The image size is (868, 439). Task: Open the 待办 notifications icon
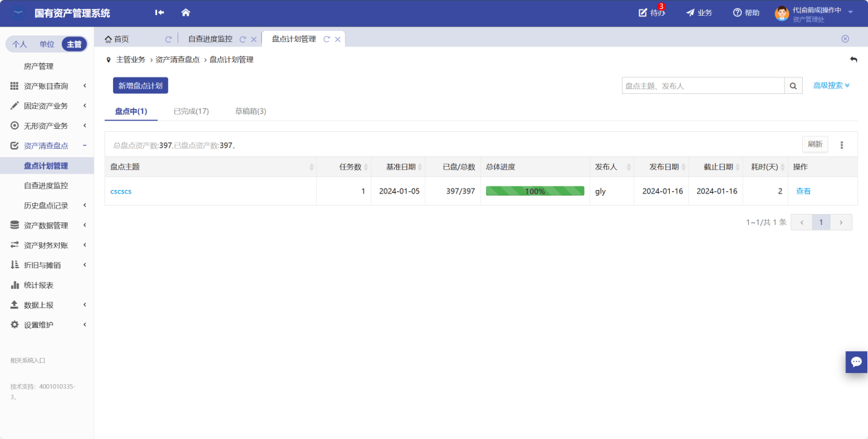[643, 12]
